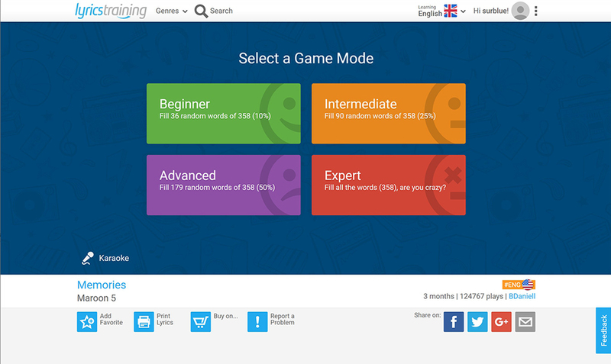Click the Print Lyrics printer icon
Viewport: 611px width, 364px height.
pyautogui.click(x=144, y=322)
